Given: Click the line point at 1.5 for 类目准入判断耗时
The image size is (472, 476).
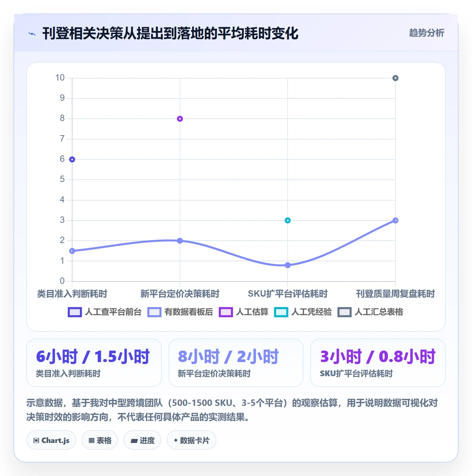Looking at the screenshot, I should (x=72, y=251).
